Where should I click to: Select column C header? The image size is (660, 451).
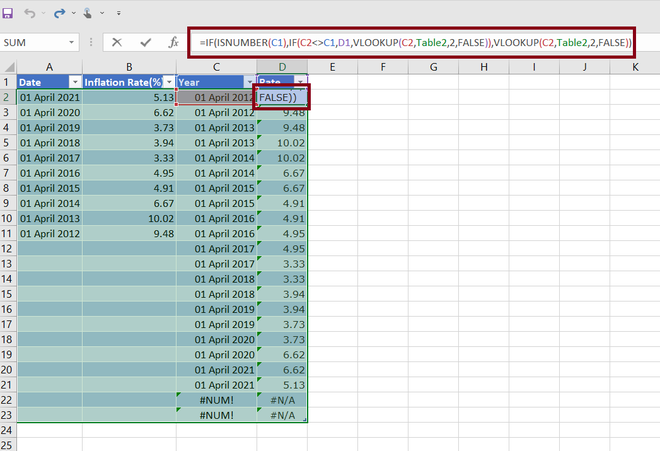pyautogui.click(x=216, y=67)
